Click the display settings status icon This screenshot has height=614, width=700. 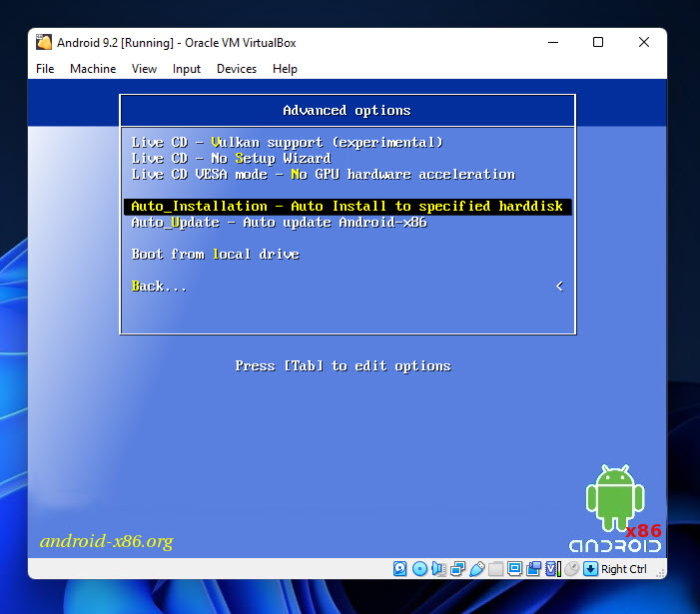[x=514, y=569]
